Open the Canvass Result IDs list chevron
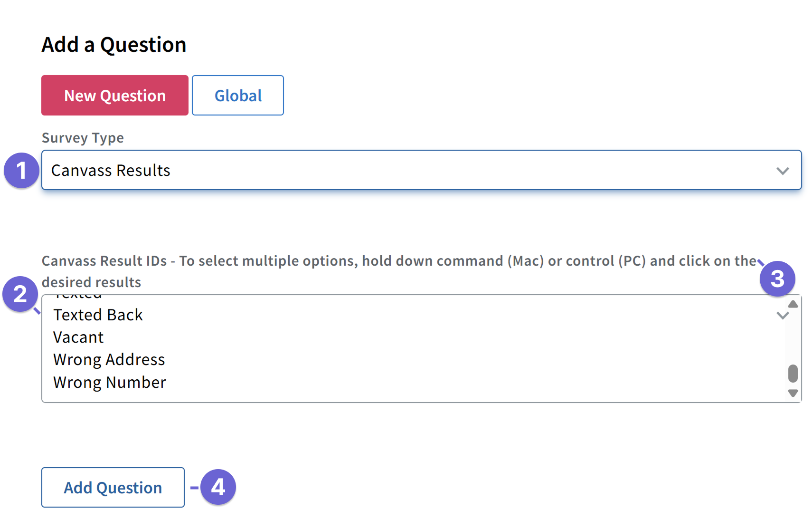 pyautogui.click(x=782, y=315)
